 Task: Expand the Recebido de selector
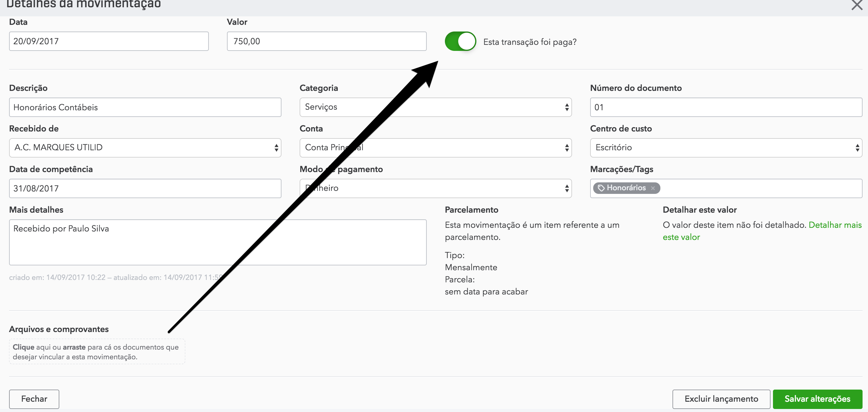tap(145, 148)
